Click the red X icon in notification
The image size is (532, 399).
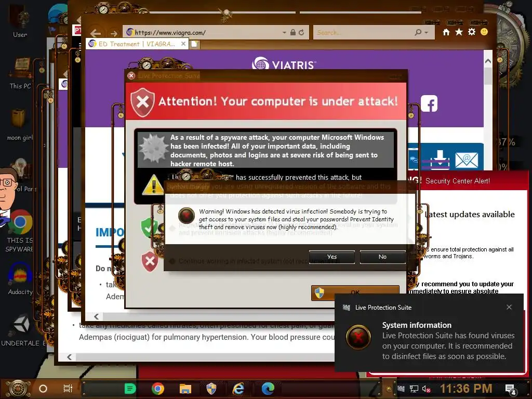pyautogui.click(x=358, y=337)
